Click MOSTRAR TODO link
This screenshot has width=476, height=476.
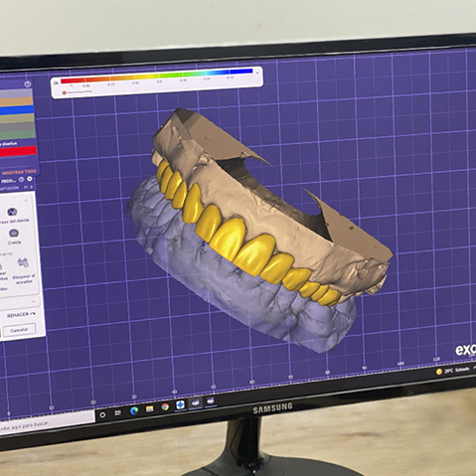(19, 172)
